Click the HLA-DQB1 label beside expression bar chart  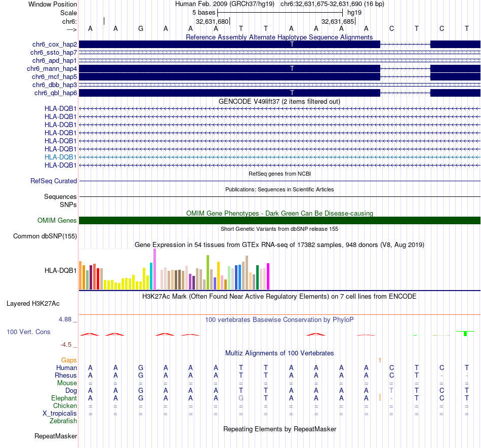pyautogui.click(x=60, y=270)
